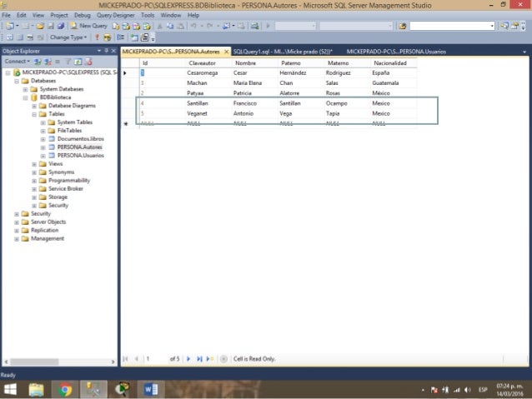The width and height of the screenshot is (532, 399).
Task: Click the Find in Files icon
Action: [x=403, y=26]
